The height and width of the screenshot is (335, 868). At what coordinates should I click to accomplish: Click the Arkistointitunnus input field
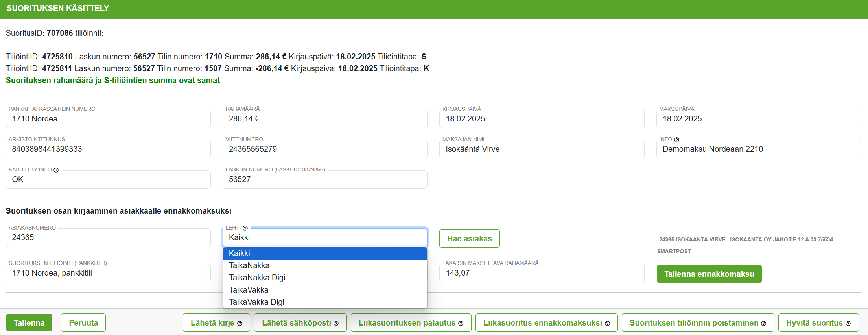108,149
